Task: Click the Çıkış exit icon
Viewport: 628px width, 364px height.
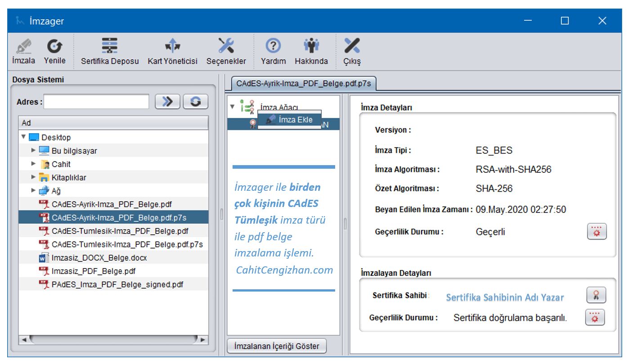Action: click(x=352, y=51)
